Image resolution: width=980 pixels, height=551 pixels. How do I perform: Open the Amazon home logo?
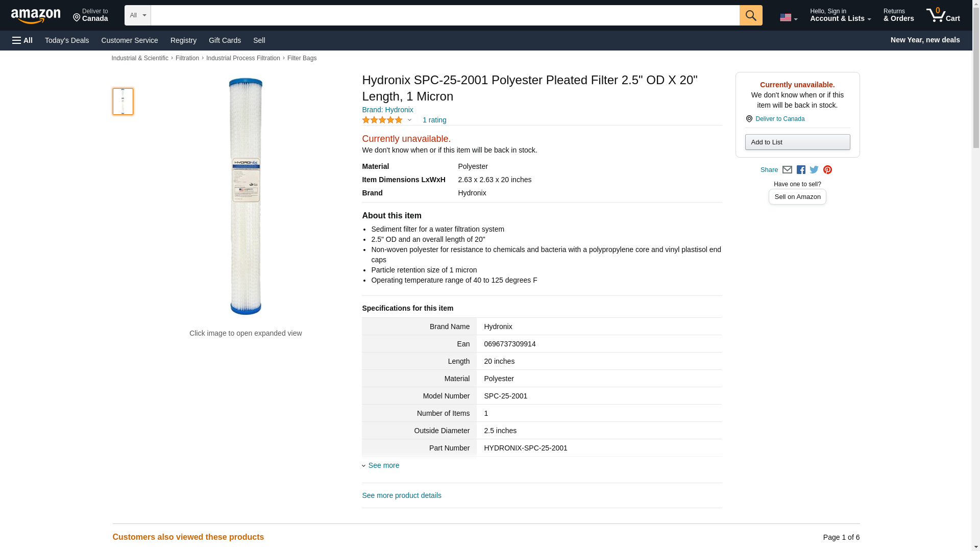point(36,16)
